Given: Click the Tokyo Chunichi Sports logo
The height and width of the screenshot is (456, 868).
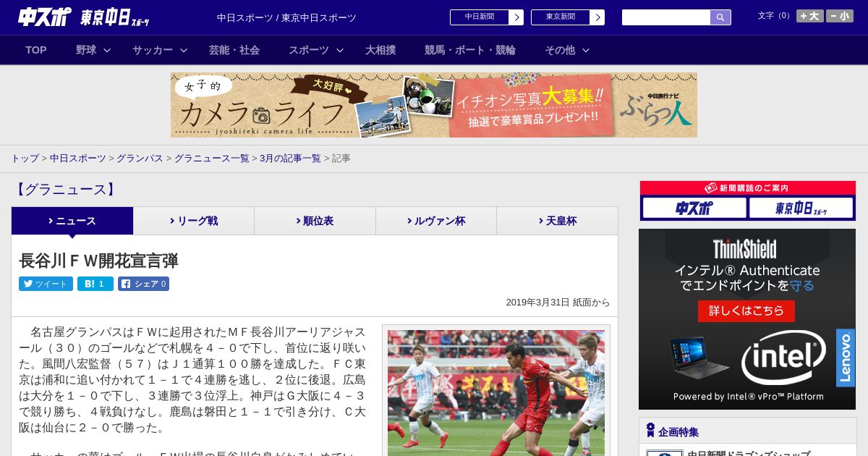Looking at the screenshot, I should (x=115, y=17).
